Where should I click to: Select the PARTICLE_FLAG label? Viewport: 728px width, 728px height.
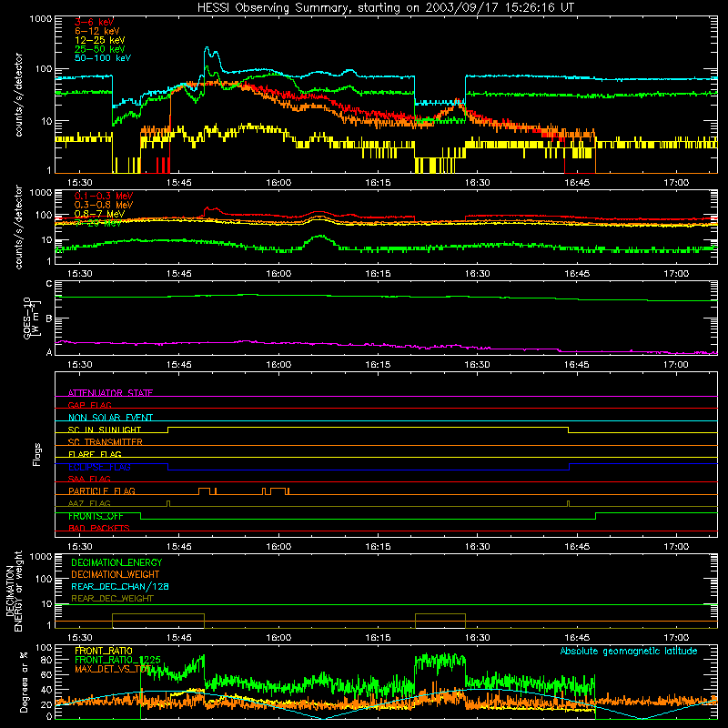pyautogui.click(x=102, y=490)
